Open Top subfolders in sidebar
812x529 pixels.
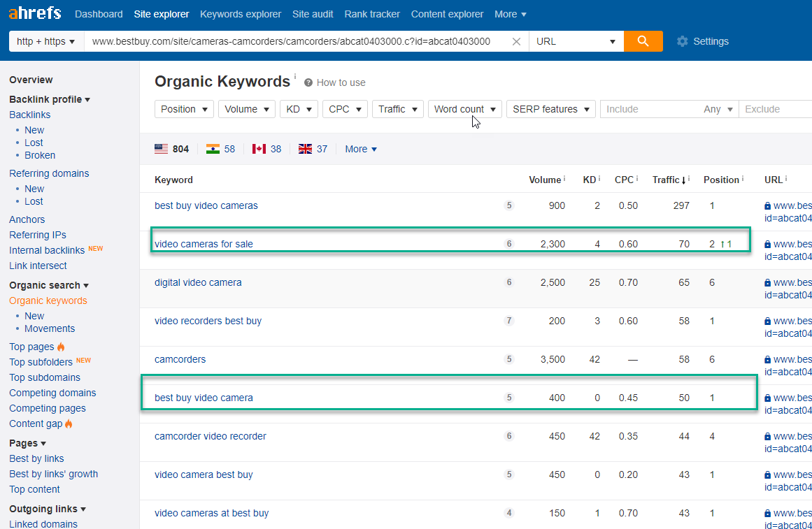pyautogui.click(x=41, y=362)
